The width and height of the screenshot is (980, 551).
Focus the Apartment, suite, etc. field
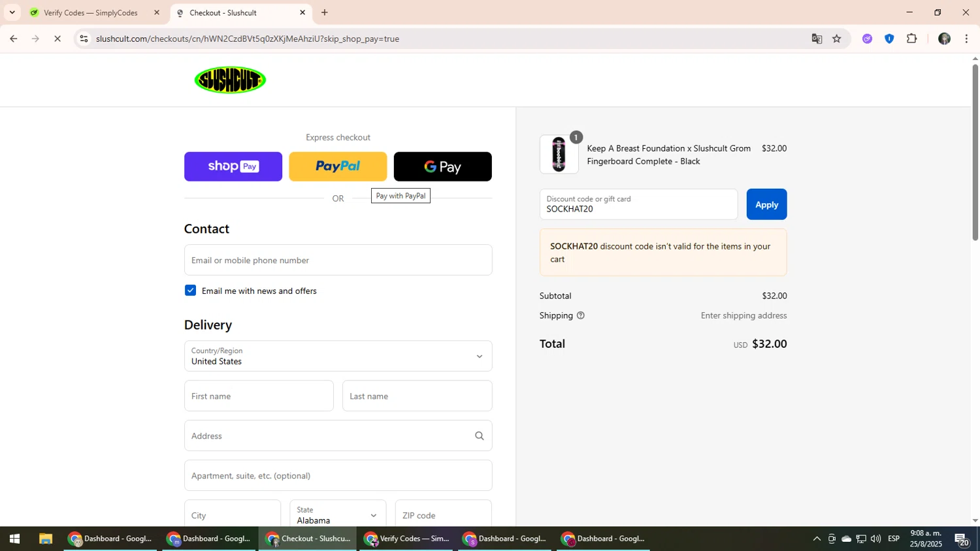(338, 475)
